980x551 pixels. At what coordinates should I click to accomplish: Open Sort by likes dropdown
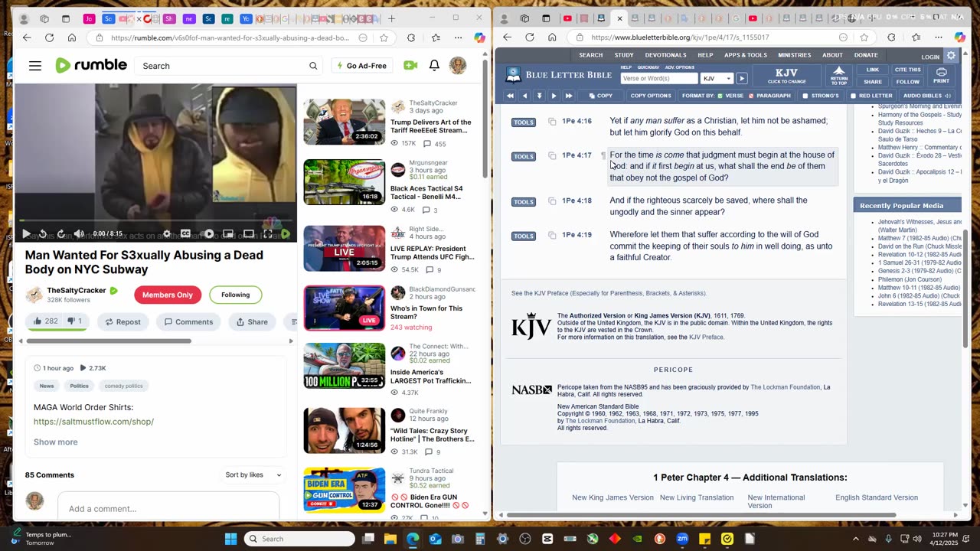click(x=253, y=474)
